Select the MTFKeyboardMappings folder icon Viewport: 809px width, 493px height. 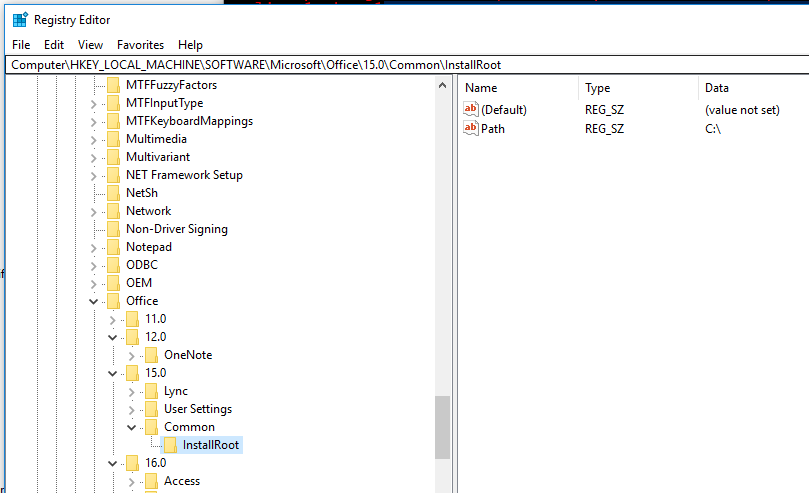click(x=114, y=121)
